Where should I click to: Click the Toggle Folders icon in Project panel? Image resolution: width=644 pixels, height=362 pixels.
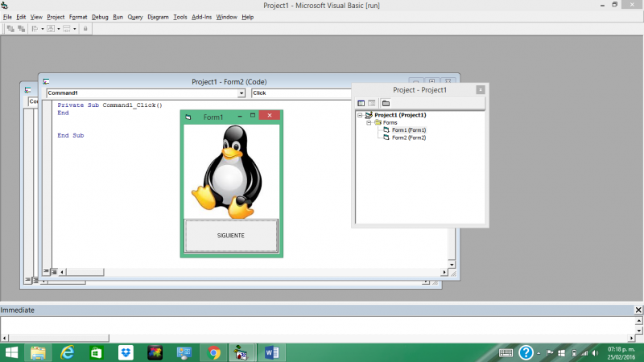386,104
